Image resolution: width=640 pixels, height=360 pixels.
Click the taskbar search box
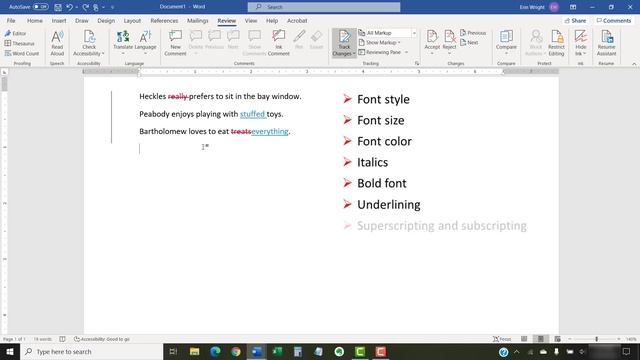tap(91, 351)
